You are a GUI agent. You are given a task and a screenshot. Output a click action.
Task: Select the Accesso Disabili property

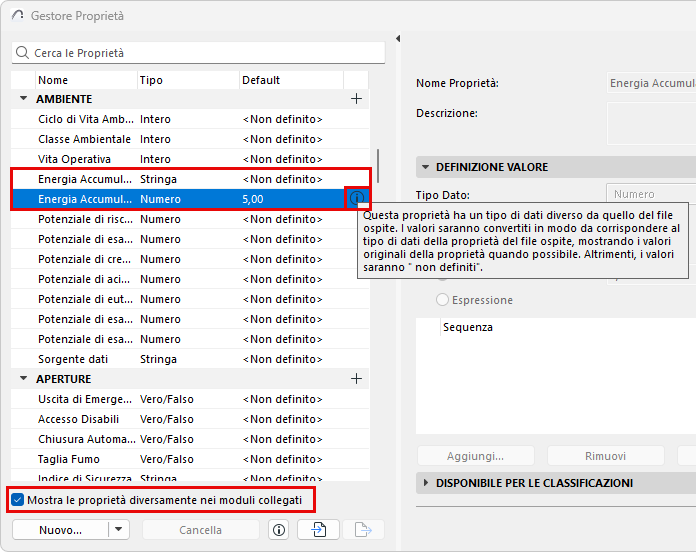[190, 419]
